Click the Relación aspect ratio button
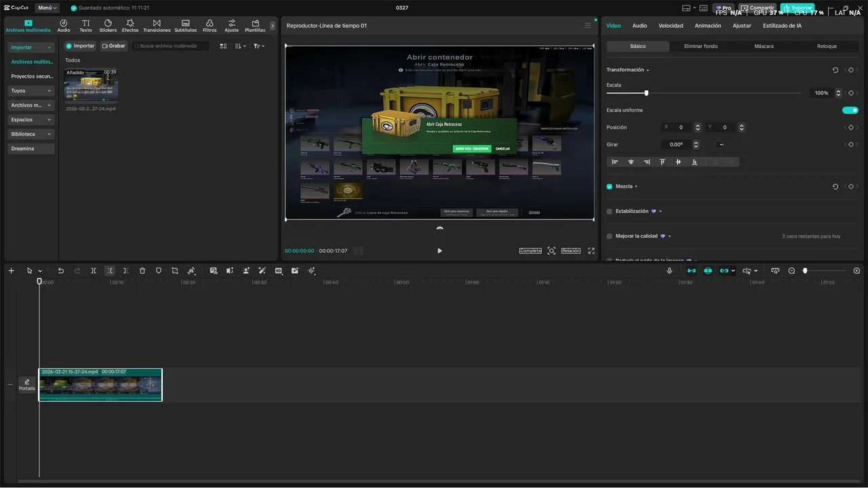 [571, 251]
